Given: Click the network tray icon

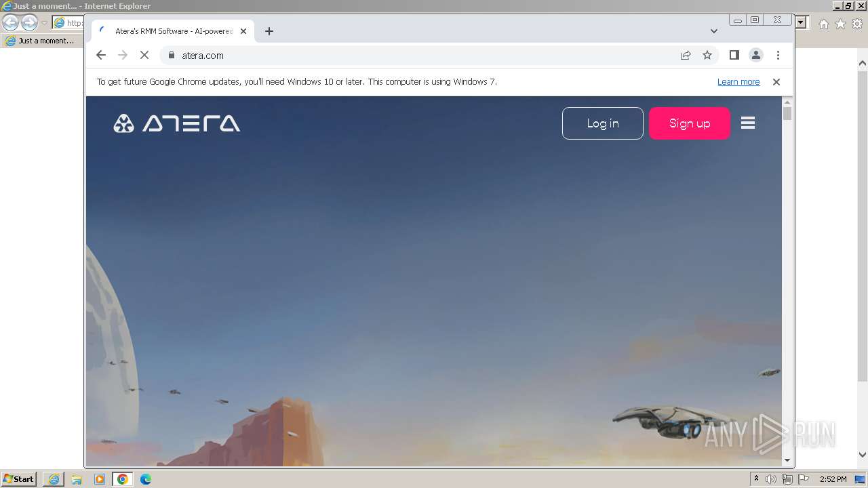Looking at the screenshot, I should (x=787, y=479).
